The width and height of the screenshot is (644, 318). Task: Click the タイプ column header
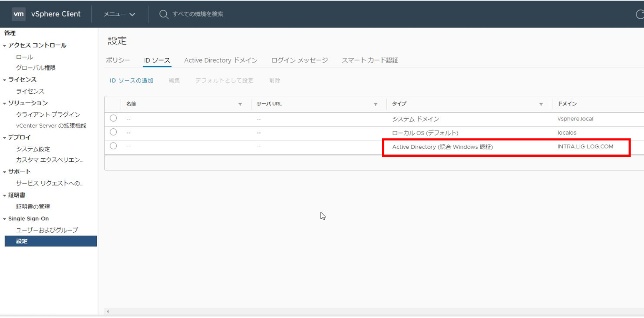click(x=399, y=104)
